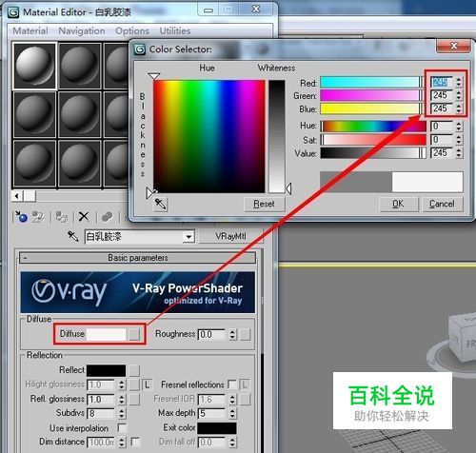
Task: Click Roughness spinner arrows
Action: pos(232,334)
